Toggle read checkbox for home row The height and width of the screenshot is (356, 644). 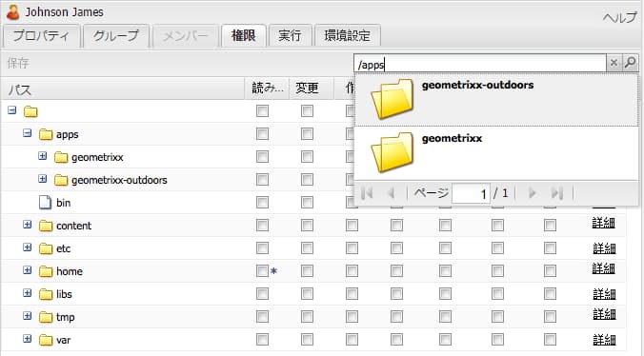[x=262, y=270]
